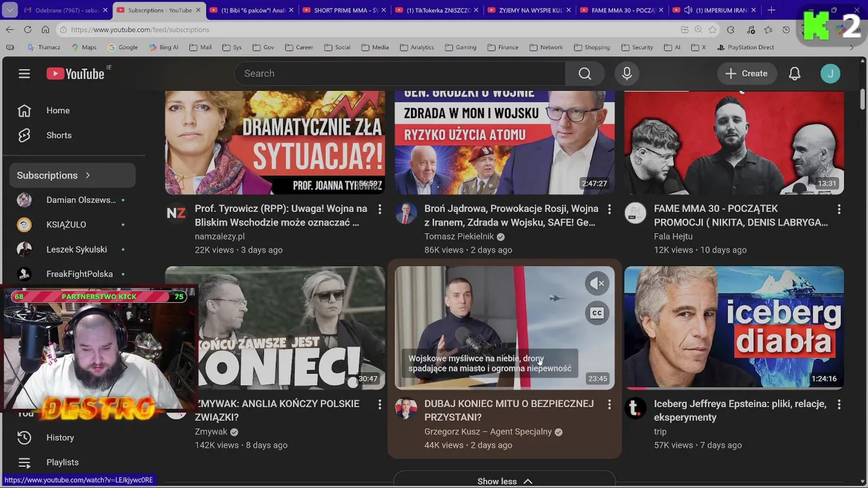Open the Maps bookmark

[x=83, y=47]
